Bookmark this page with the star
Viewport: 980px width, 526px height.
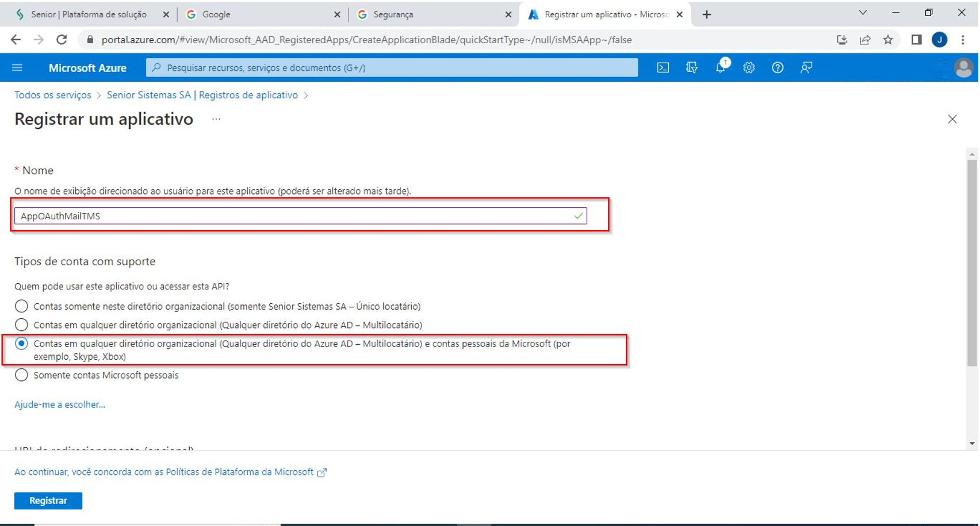pyautogui.click(x=888, y=40)
